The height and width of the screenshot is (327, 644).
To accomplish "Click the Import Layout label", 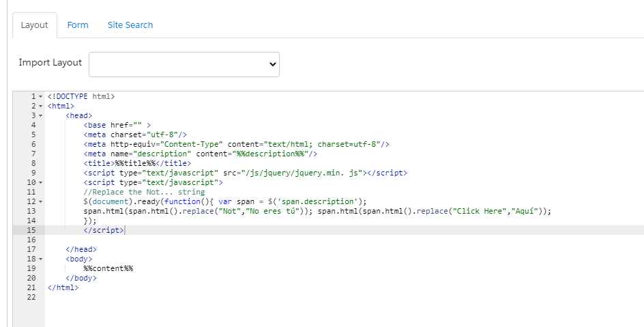I will (x=50, y=62).
